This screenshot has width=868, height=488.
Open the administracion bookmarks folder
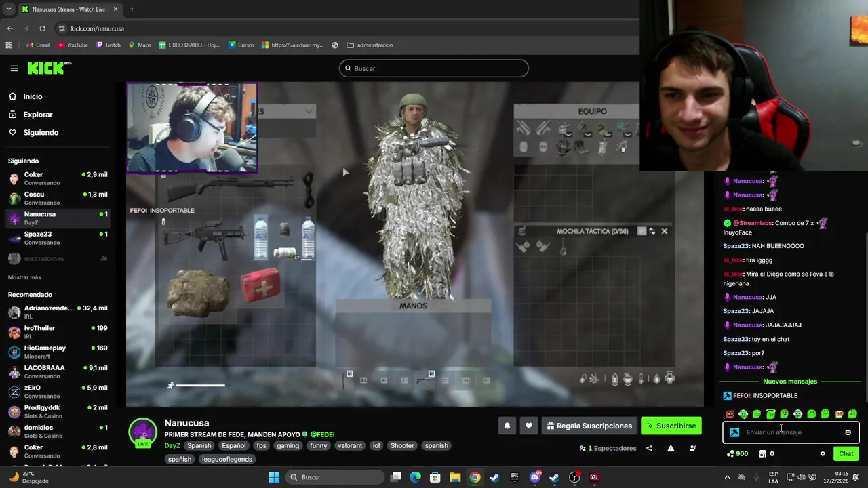(x=370, y=45)
